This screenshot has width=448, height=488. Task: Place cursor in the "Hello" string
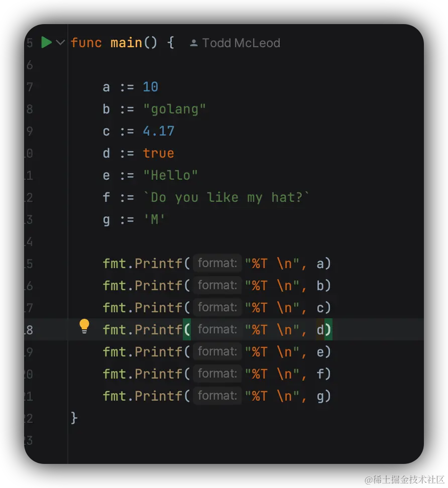170,175
